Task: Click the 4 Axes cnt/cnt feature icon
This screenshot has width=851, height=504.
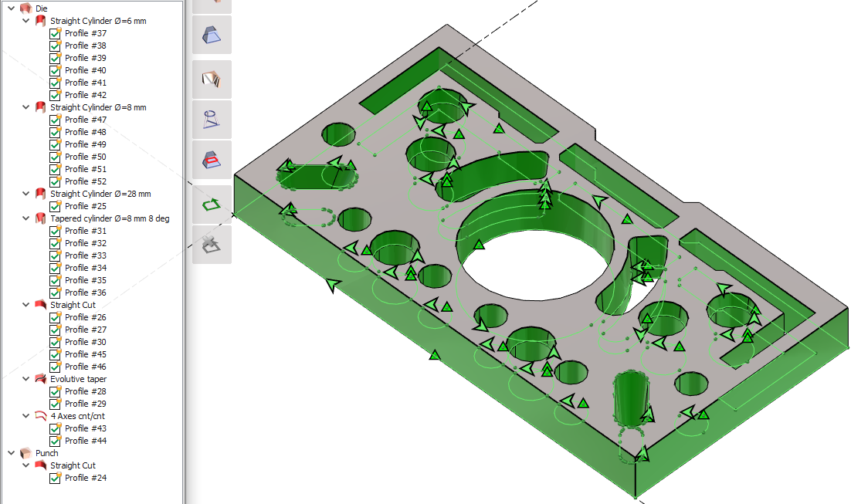Action: 41,416
